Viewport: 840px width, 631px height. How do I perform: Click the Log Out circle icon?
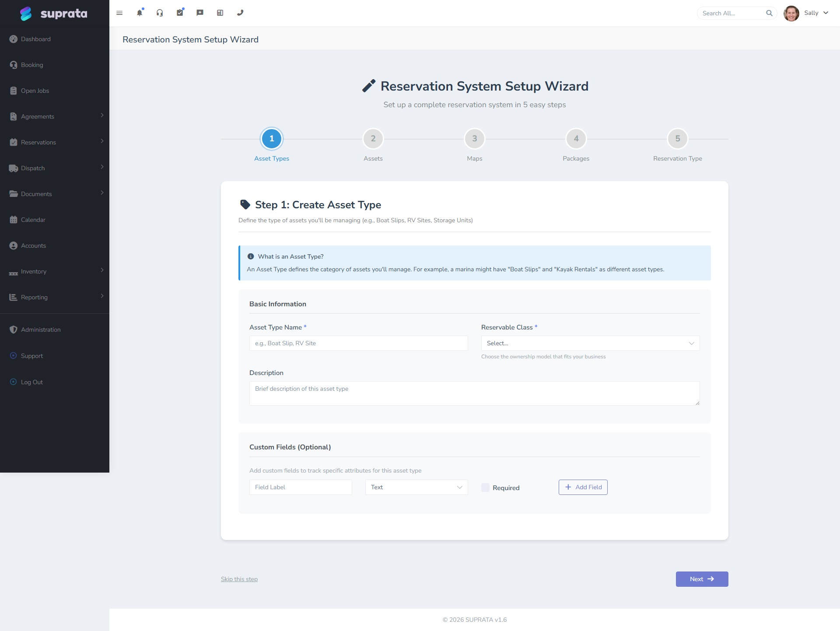[14, 382]
